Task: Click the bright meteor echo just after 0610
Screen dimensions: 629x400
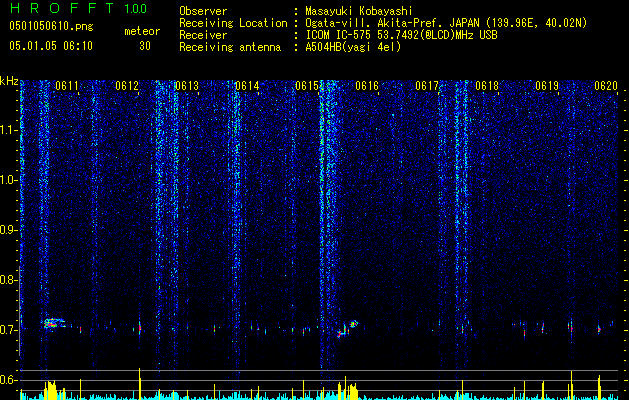Action: coord(53,323)
